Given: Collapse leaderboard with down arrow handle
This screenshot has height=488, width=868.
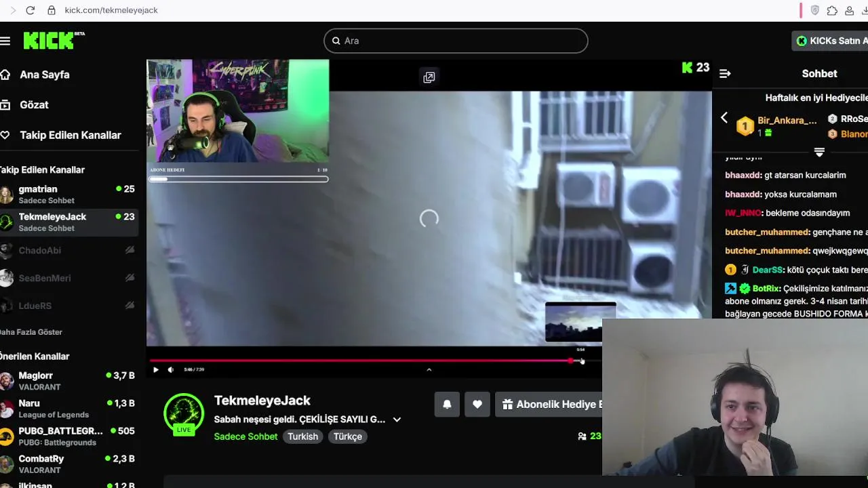Looking at the screenshot, I should (x=819, y=152).
